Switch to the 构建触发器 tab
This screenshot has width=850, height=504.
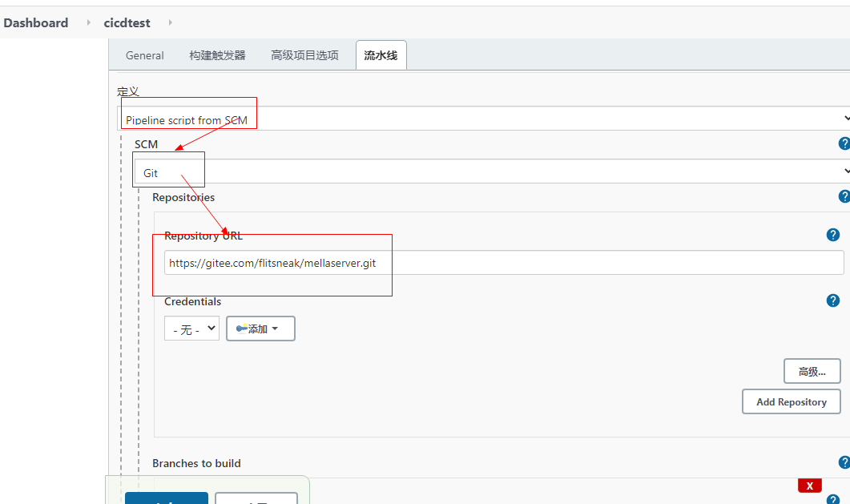tap(217, 55)
